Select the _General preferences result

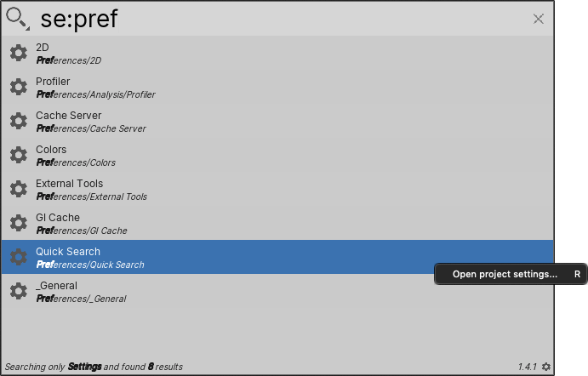click(x=277, y=291)
